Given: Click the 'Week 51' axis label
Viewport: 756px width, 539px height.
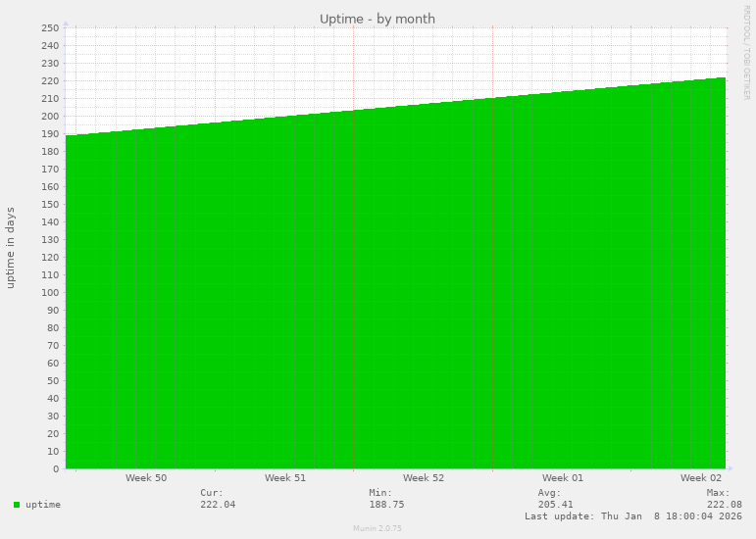Looking at the screenshot, I should tap(285, 478).
